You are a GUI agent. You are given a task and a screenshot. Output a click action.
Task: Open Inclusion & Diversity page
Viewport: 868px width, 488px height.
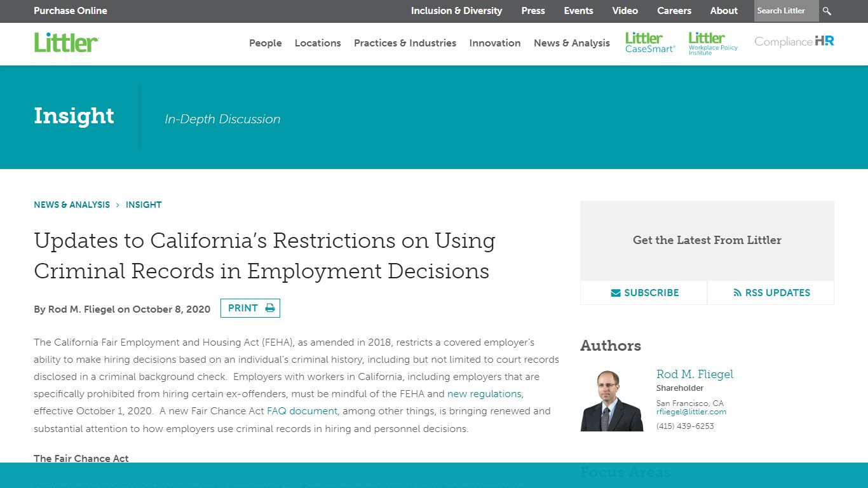tap(456, 11)
